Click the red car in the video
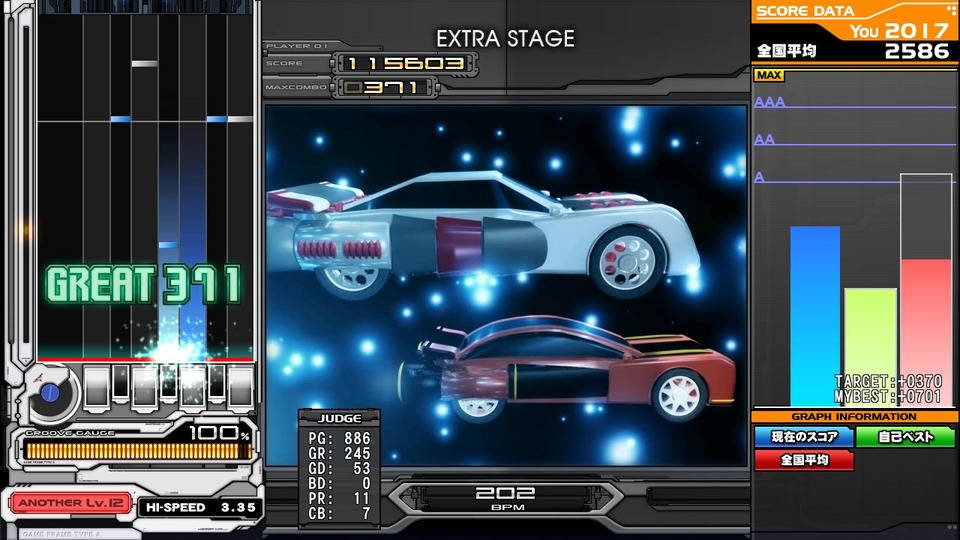Screen dimensions: 960x540 [x=566, y=369]
